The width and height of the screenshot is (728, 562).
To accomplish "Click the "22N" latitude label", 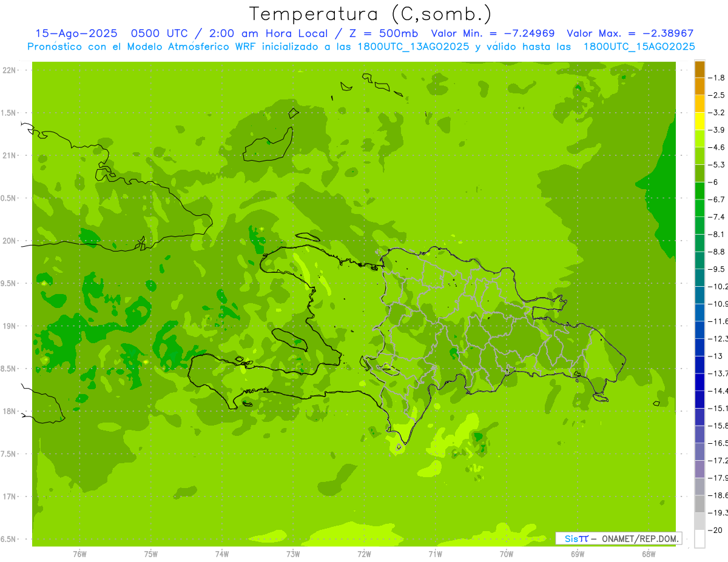I will (10, 70).
